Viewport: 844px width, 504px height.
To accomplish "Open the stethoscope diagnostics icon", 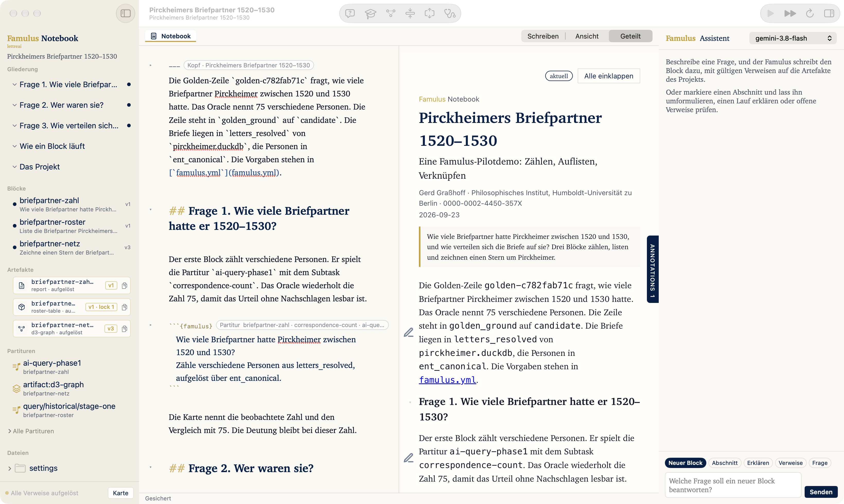I will [450, 13].
